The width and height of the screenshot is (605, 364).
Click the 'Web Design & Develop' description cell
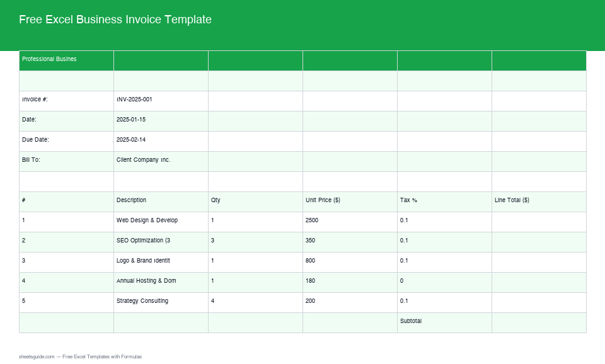point(161,221)
